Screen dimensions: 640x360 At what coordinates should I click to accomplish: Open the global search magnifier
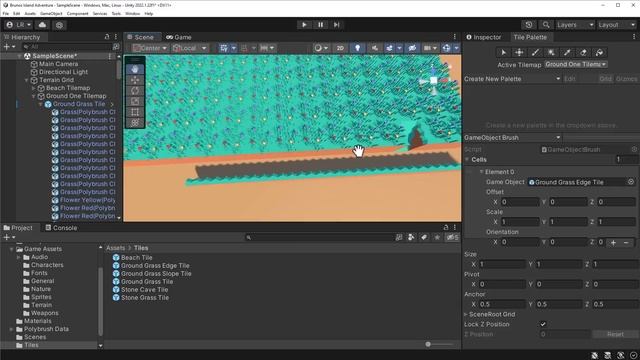(x=546, y=25)
